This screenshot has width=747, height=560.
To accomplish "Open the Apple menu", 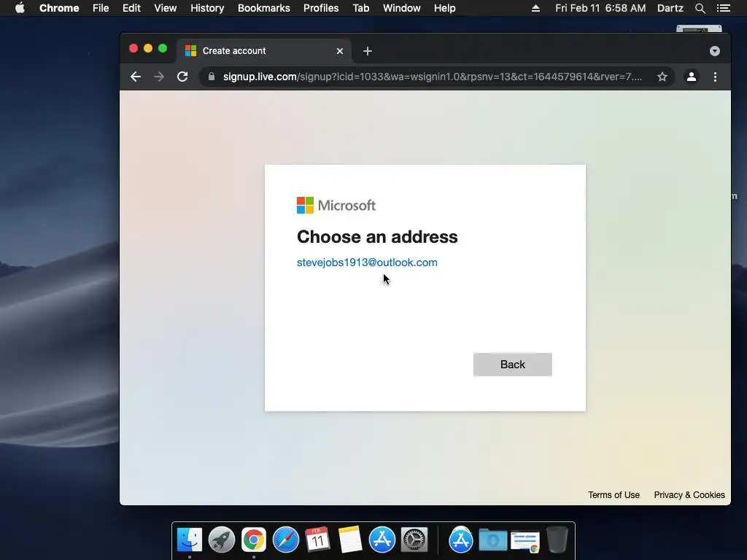I will point(20,8).
